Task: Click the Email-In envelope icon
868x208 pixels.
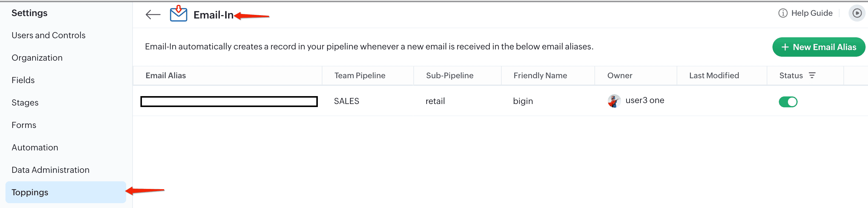Action: (x=178, y=14)
